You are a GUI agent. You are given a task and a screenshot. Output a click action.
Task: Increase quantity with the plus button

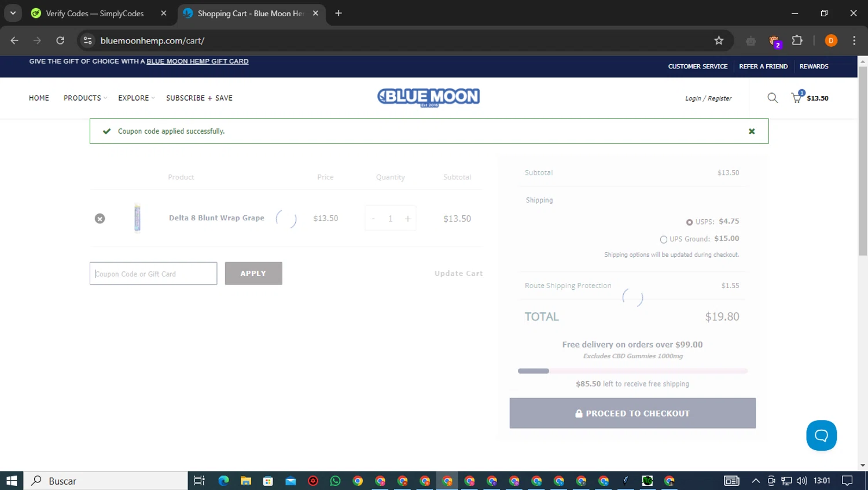408,219
